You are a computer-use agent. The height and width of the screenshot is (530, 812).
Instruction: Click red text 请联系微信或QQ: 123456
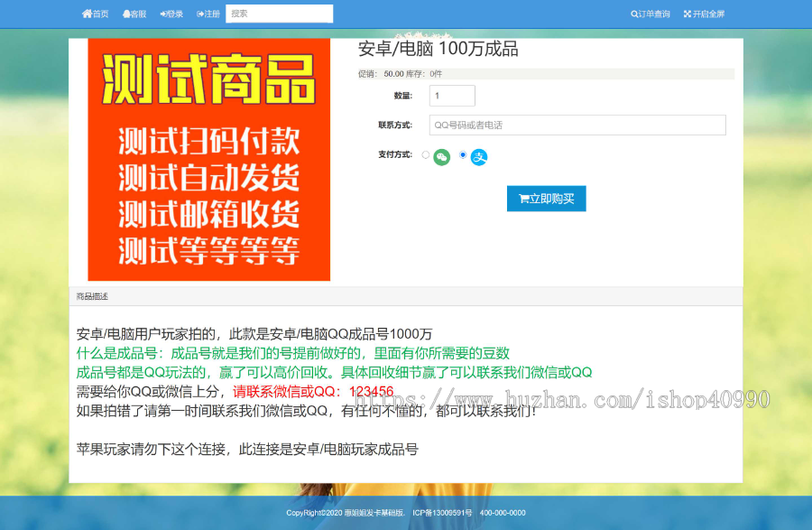coord(313,392)
